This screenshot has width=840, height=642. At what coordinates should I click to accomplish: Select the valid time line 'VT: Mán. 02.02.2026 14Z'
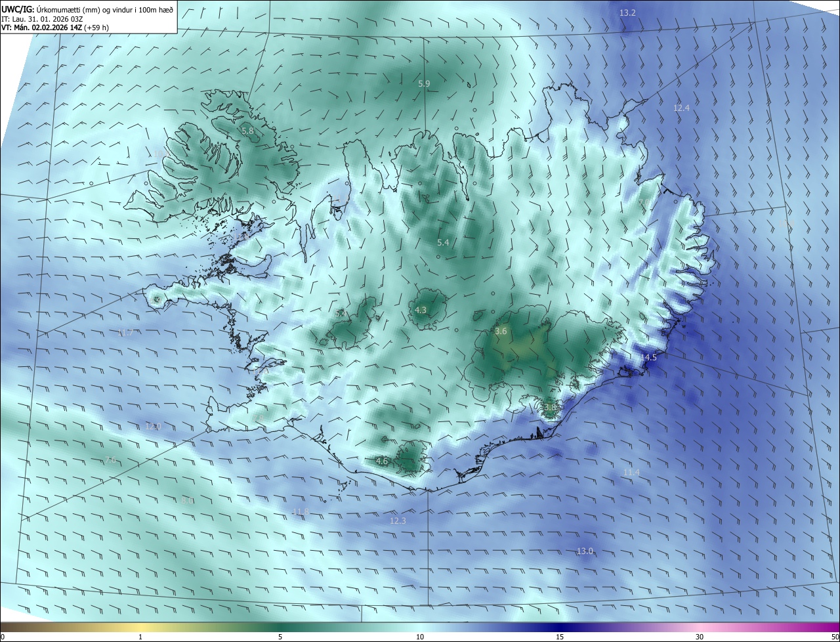pyautogui.click(x=41, y=28)
